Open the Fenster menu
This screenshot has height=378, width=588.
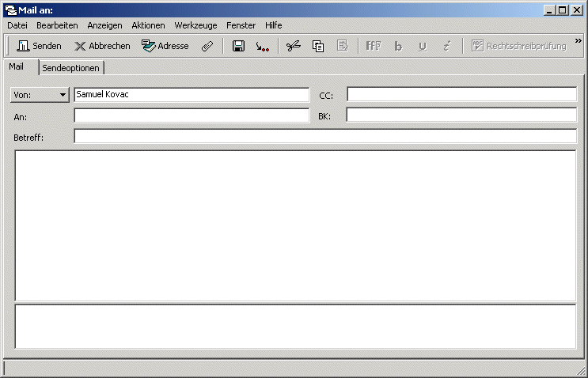[241, 25]
